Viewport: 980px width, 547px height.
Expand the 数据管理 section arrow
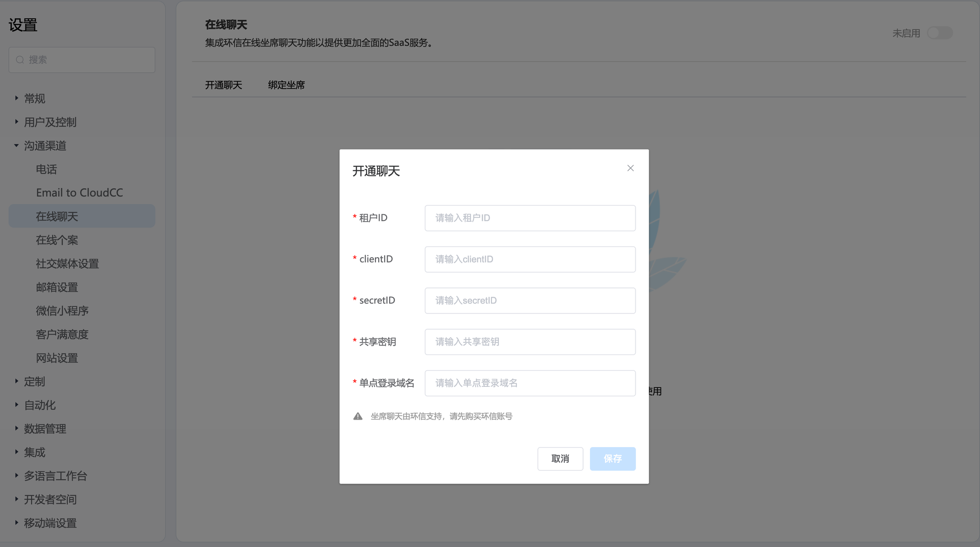pos(17,428)
